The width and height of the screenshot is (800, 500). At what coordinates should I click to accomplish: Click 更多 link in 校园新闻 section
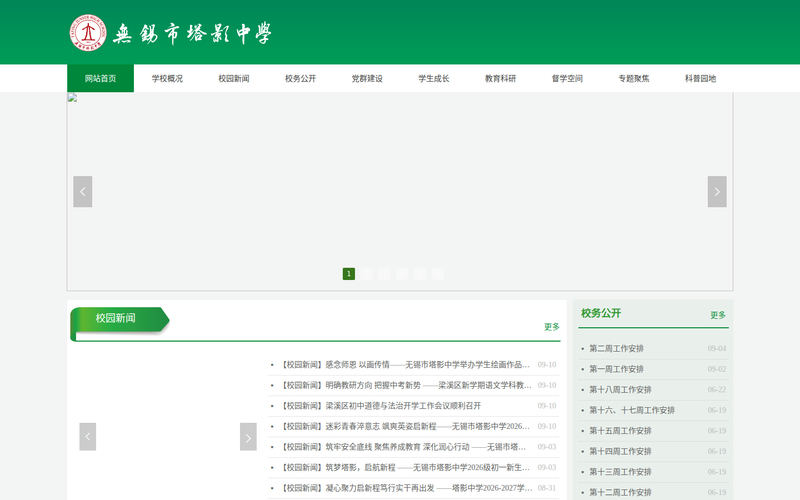click(552, 327)
